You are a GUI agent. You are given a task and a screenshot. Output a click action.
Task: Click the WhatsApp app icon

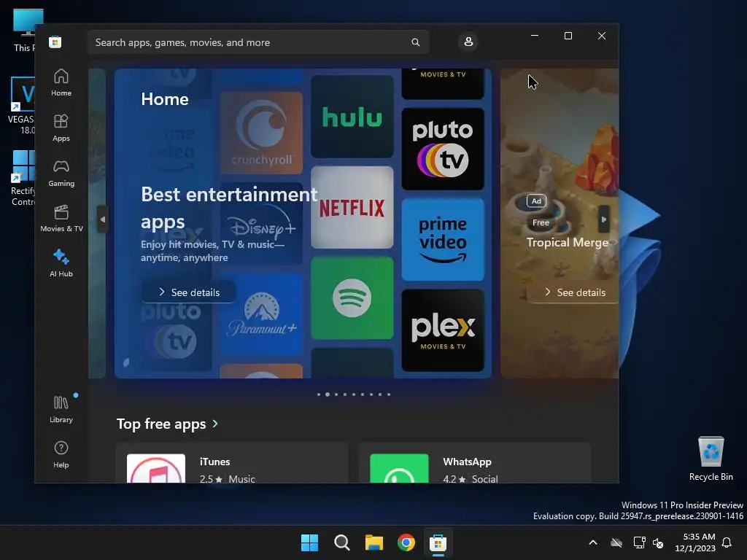tap(399, 469)
